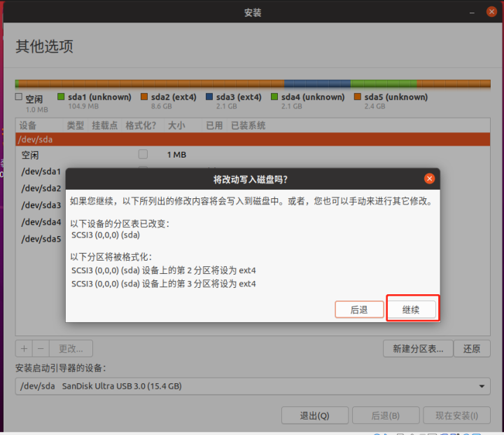
Task: Click the 已用 column header
Action: 214,125
